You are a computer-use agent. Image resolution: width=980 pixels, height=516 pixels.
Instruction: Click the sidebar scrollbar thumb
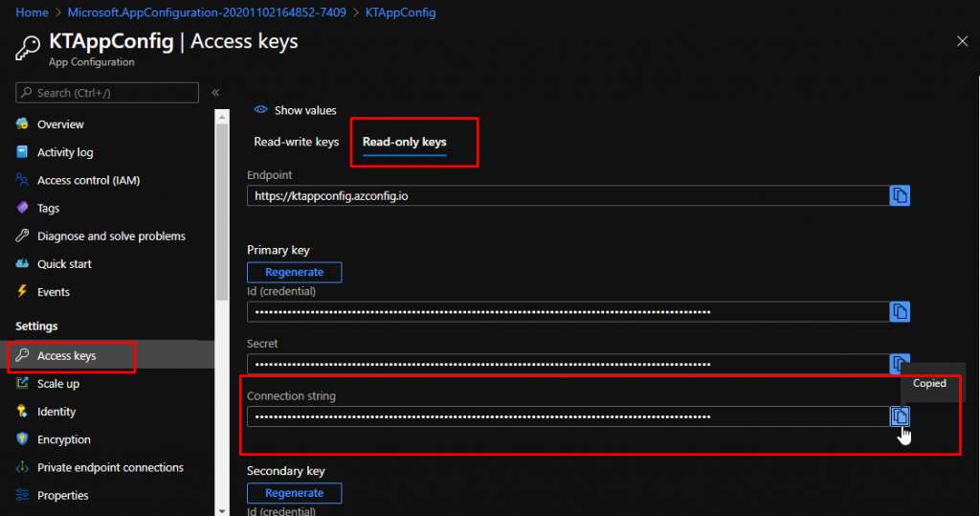[x=222, y=213]
